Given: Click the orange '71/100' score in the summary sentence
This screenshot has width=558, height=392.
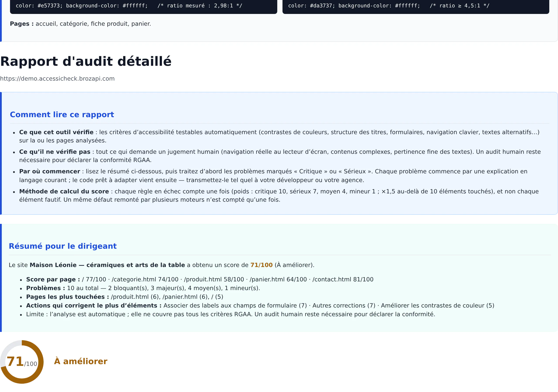Looking at the screenshot, I should [262, 265].
